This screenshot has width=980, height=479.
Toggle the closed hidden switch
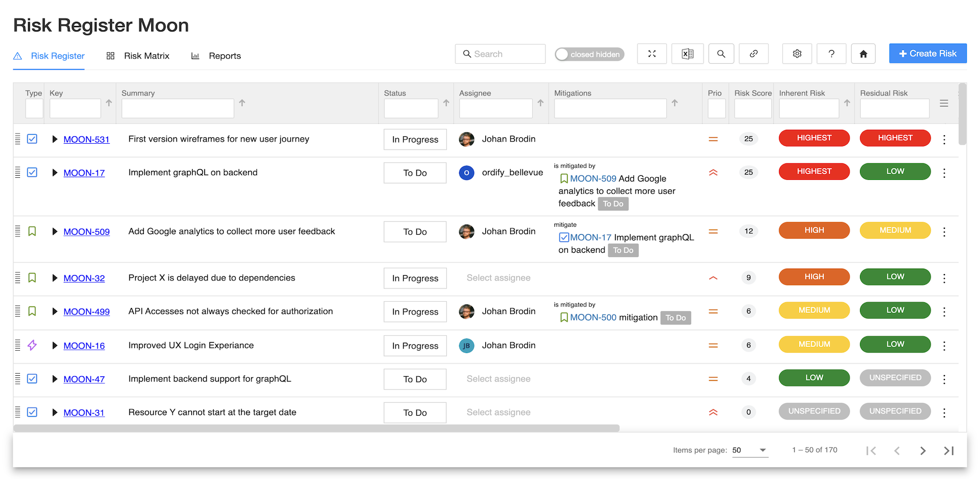[x=589, y=54]
